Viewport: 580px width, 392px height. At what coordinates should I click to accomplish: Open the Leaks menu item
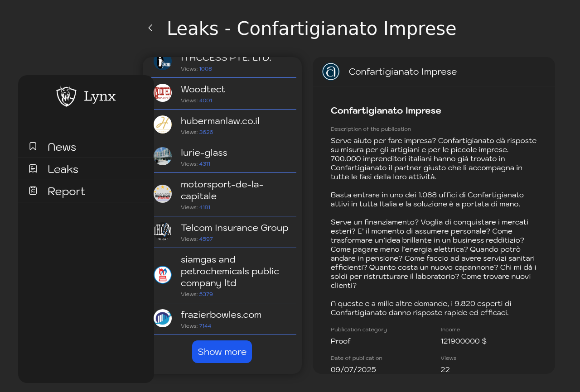[86, 169]
